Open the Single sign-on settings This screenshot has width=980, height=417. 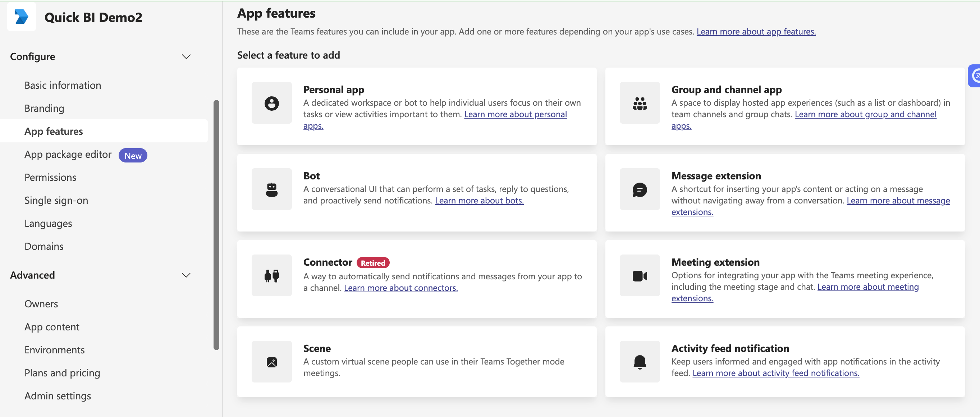(x=56, y=201)
